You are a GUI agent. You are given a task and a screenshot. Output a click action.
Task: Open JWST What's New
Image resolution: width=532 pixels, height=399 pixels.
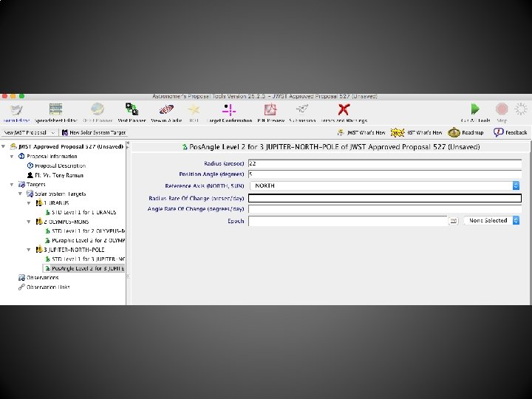361,133
